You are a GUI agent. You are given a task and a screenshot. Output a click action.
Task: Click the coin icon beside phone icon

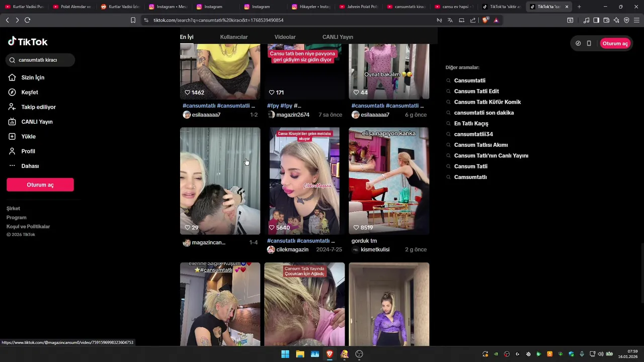[578, 43]
